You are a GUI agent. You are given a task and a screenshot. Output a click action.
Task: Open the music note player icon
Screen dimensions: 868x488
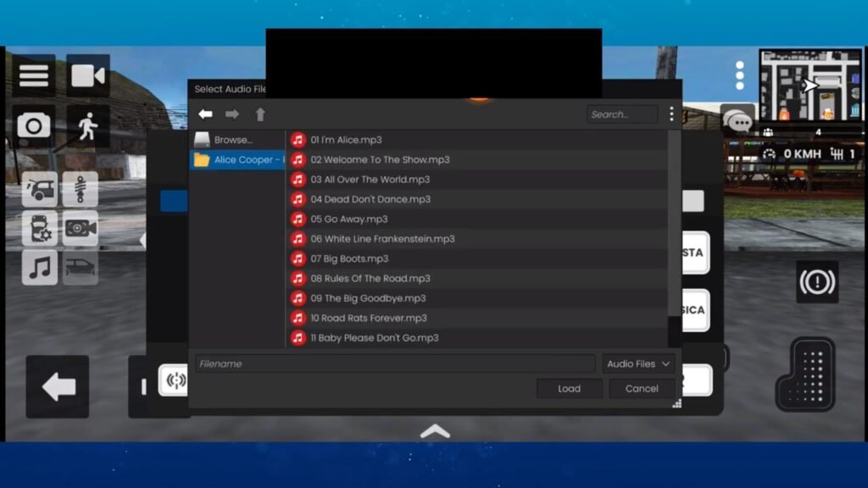click(39, 267)
